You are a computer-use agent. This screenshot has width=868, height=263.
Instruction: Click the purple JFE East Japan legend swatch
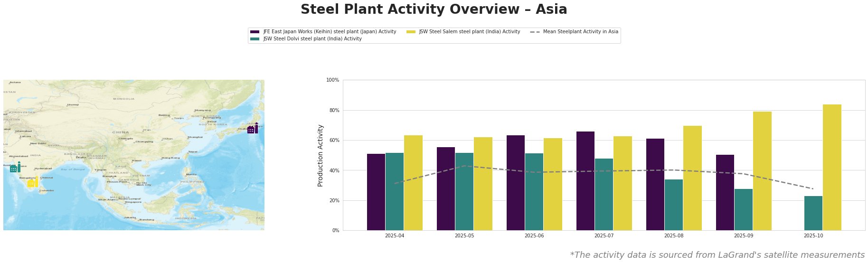click(255, 32)
